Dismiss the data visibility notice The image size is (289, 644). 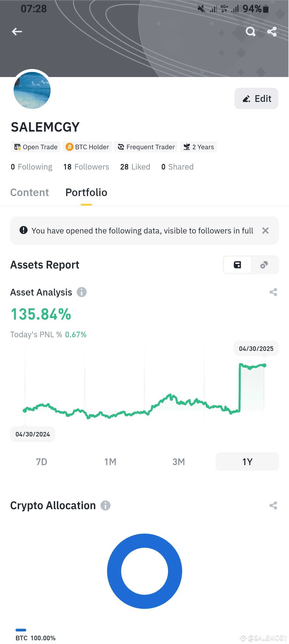(265, 231)
